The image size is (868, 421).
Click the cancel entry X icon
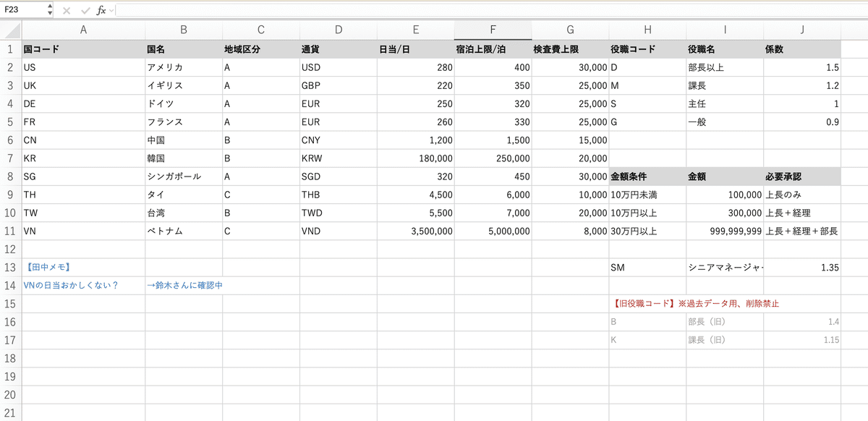(x=67, y=11)
